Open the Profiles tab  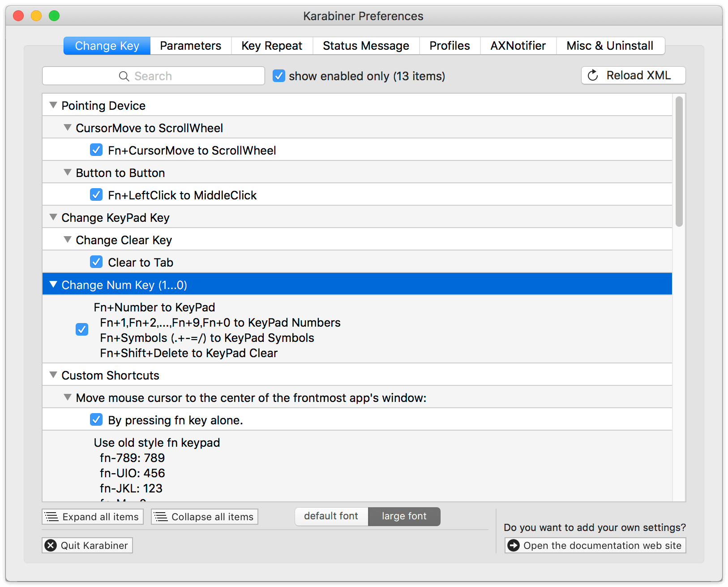[x=450, y=46]
